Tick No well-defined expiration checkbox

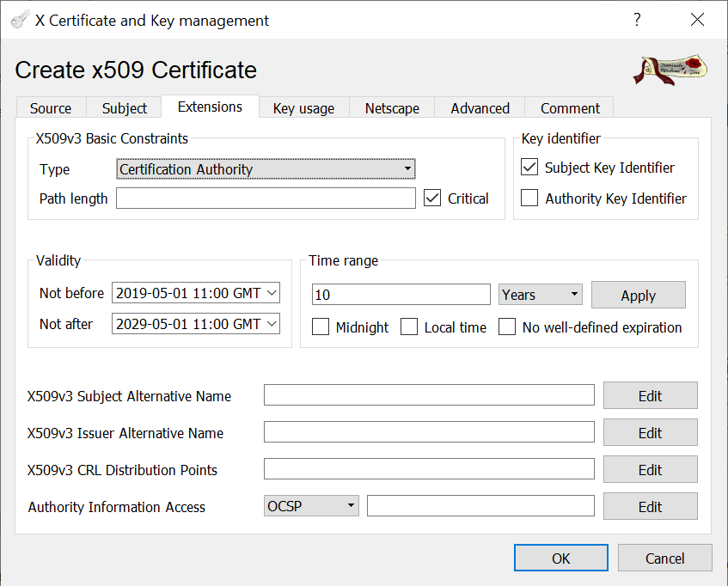click(507, 327)
